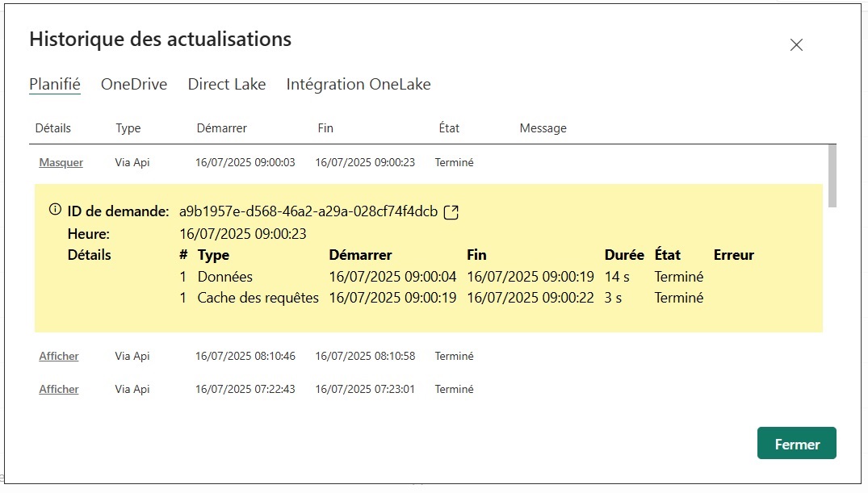
Task: Switch to the Planifié tab
Action: point(55,84)
